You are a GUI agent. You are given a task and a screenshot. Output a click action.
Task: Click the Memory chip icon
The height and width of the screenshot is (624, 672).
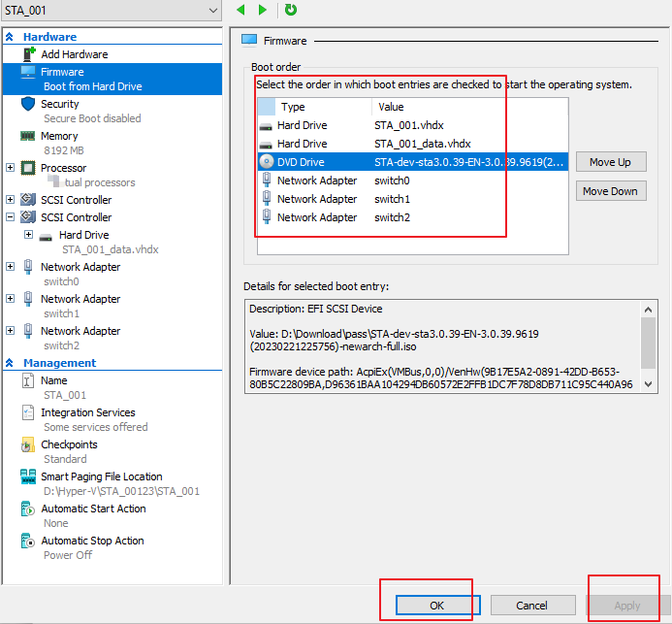(x=28, y=137)
